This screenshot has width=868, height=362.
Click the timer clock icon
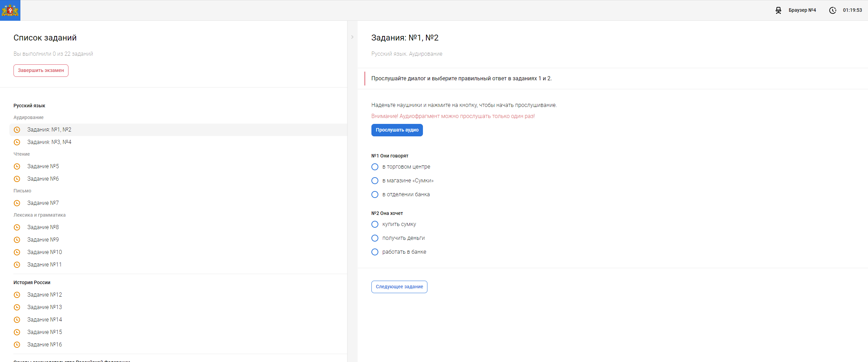832,10
